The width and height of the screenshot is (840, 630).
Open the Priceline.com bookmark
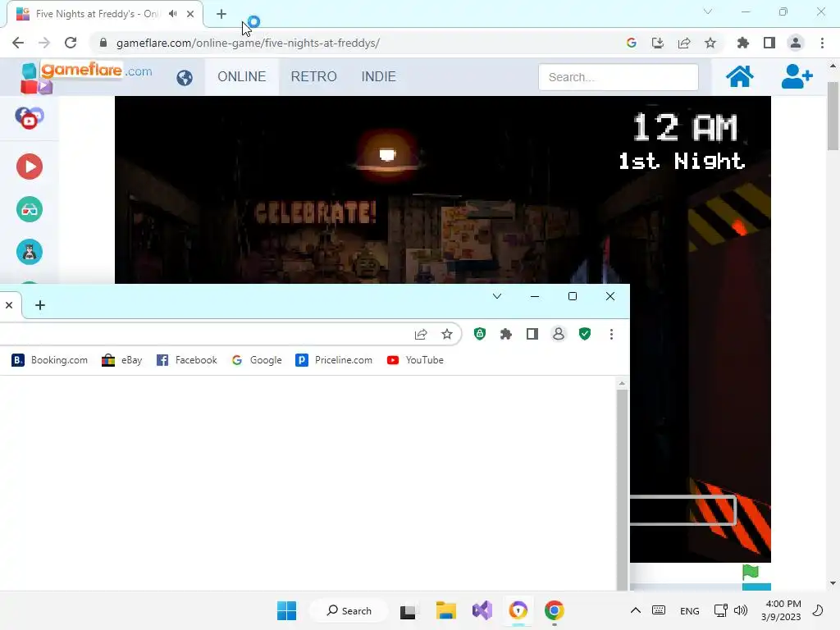pos(334,360)
